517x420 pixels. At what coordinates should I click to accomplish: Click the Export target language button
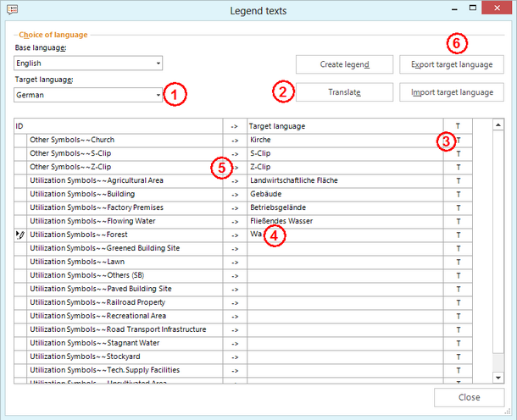[x=452, y=64]
